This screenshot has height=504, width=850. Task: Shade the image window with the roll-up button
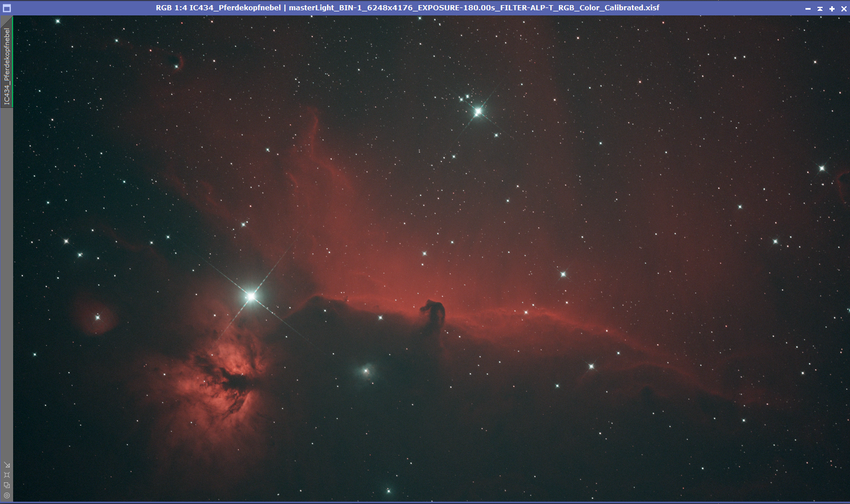pos(820,9)
